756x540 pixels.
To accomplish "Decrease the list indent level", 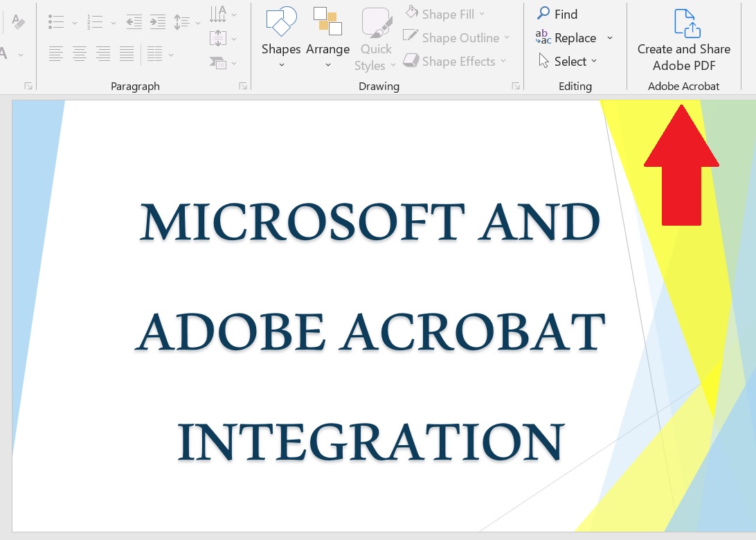I will (x=134, y=21).
